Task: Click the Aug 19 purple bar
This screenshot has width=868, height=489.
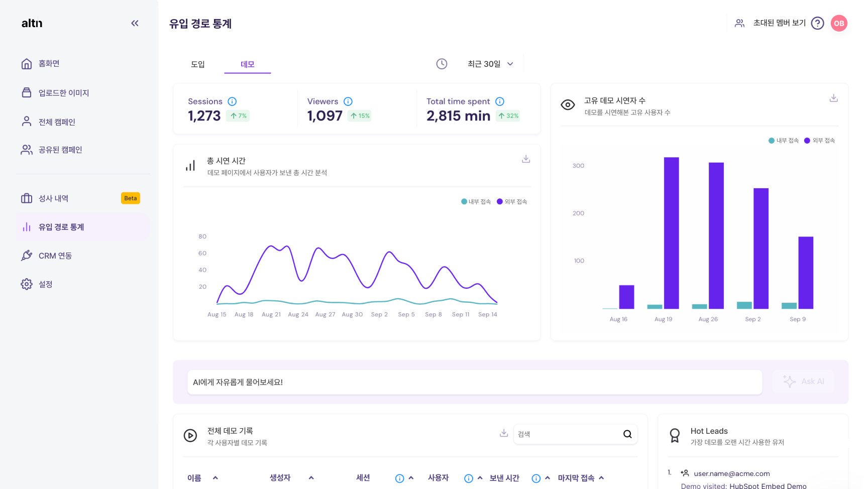Action: (671, 233)
